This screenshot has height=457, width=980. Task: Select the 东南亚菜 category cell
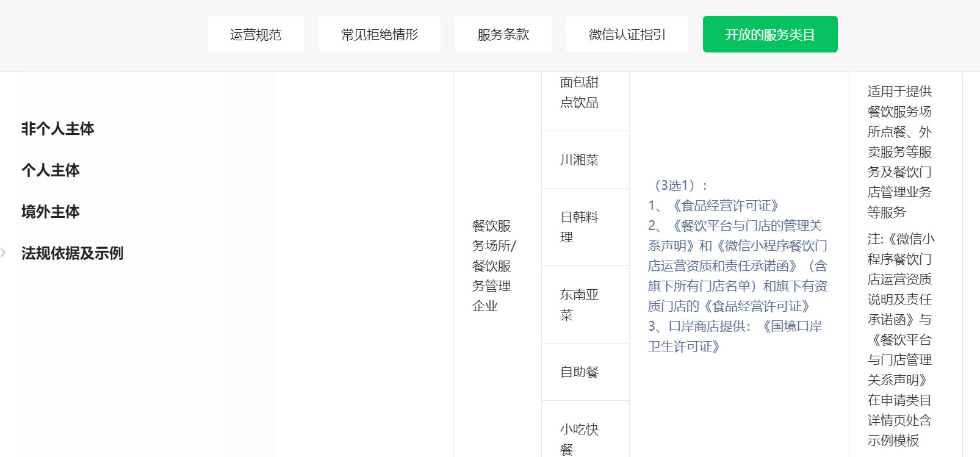click(x=579, y=304)
